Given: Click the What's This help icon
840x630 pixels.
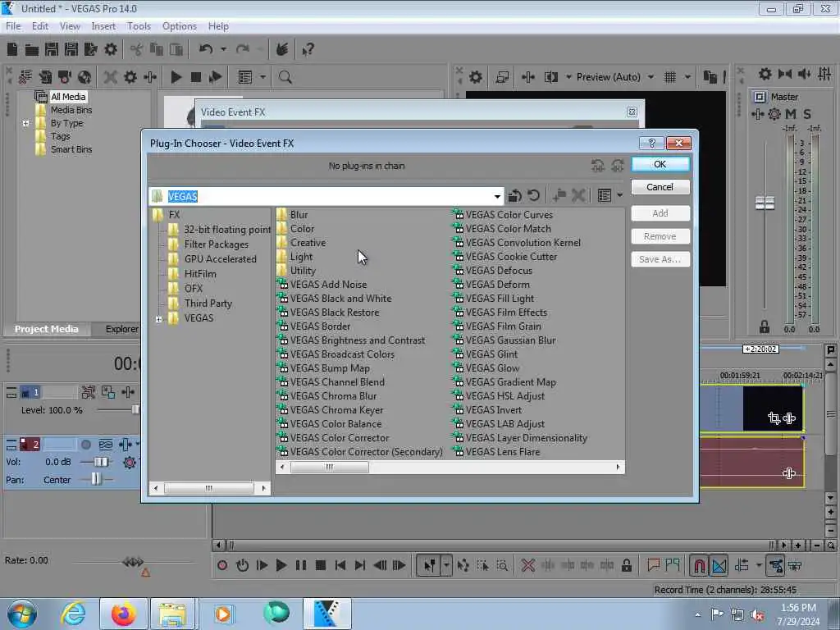Looking at the screenshot, I should tap(308, 50).
